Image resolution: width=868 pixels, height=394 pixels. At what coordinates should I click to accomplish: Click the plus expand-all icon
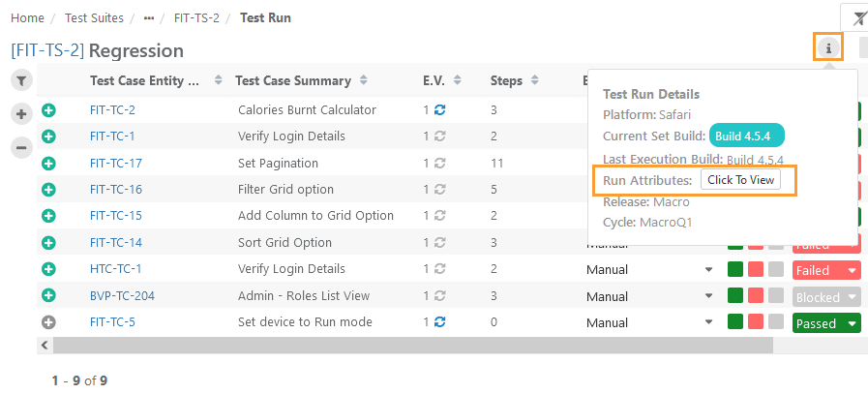tap(21, 114)
